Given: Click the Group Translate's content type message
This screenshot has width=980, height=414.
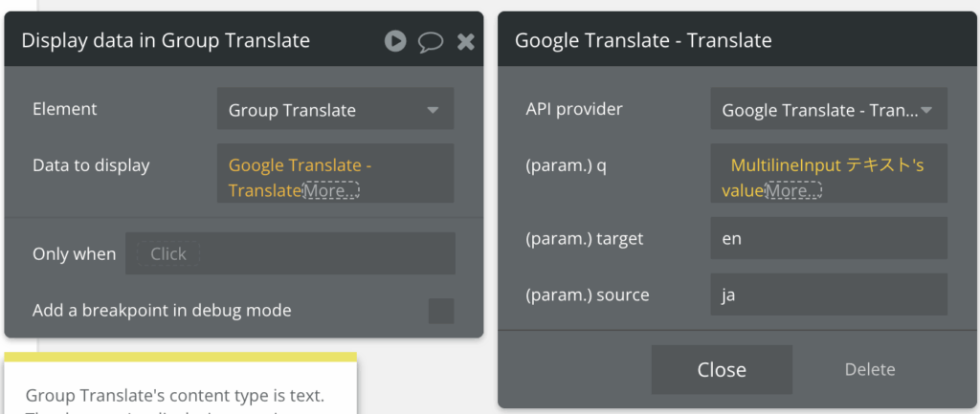Looking at the screenshot, I should 175,395.
